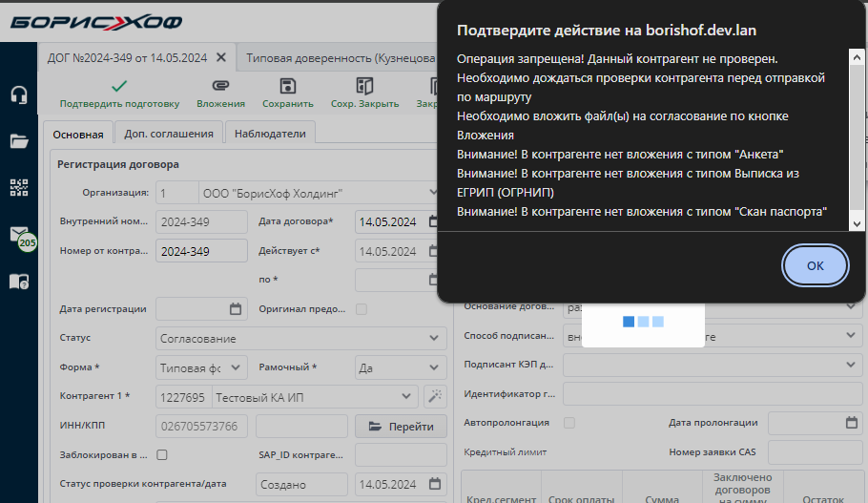Switch to Доп. соглашения tab
The height and width of the screenshot is (503, 868).
tap(169, 134)
